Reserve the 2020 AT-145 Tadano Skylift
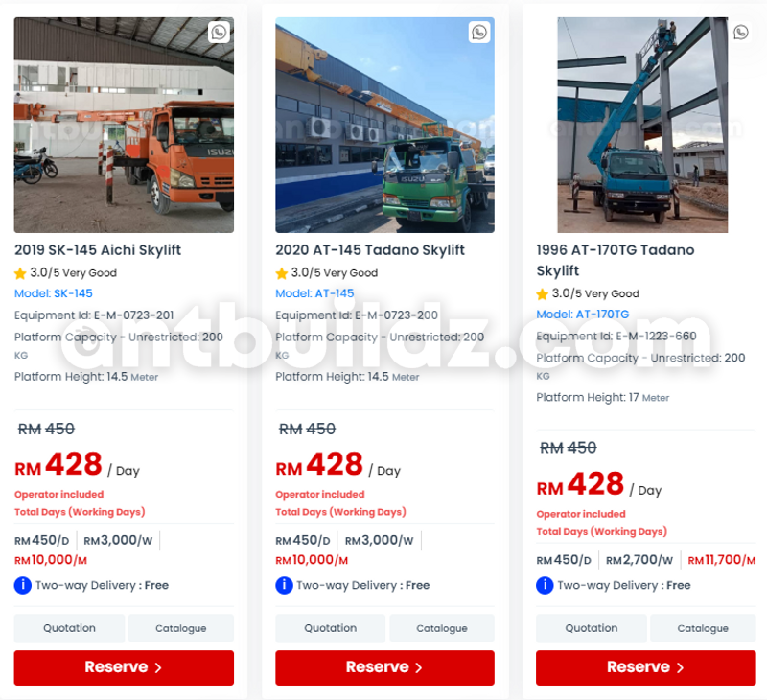Screen dimensions: 767x700 pos(385,667)
